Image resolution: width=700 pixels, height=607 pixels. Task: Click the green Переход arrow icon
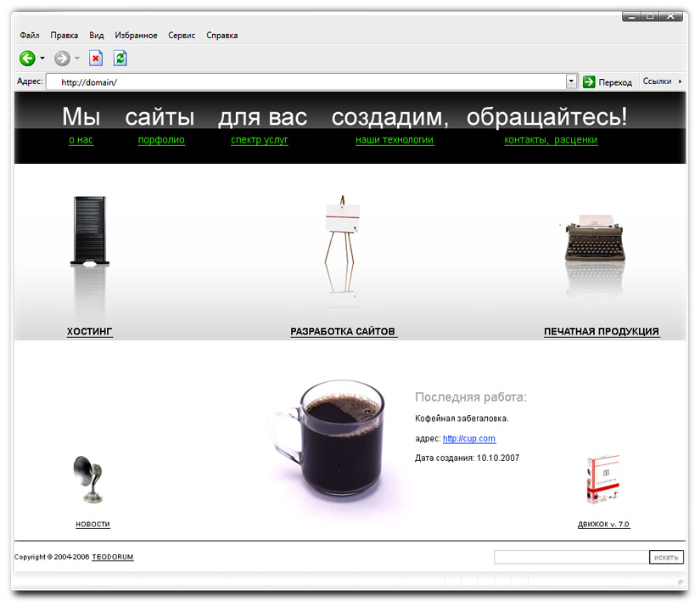[587, 81]
